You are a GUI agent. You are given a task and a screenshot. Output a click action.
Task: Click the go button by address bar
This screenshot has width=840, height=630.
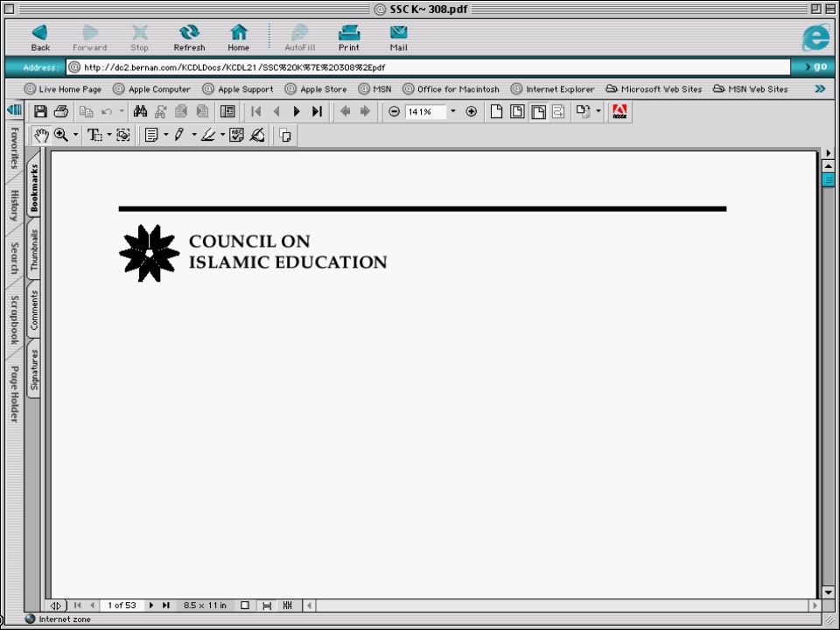tap(815, 67)
